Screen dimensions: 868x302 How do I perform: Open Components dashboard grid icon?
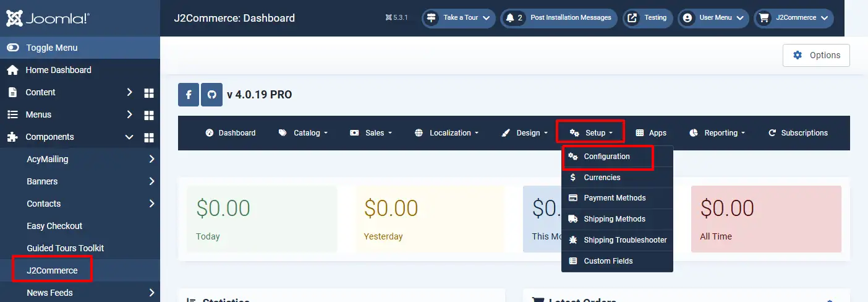tap(148, 137)
